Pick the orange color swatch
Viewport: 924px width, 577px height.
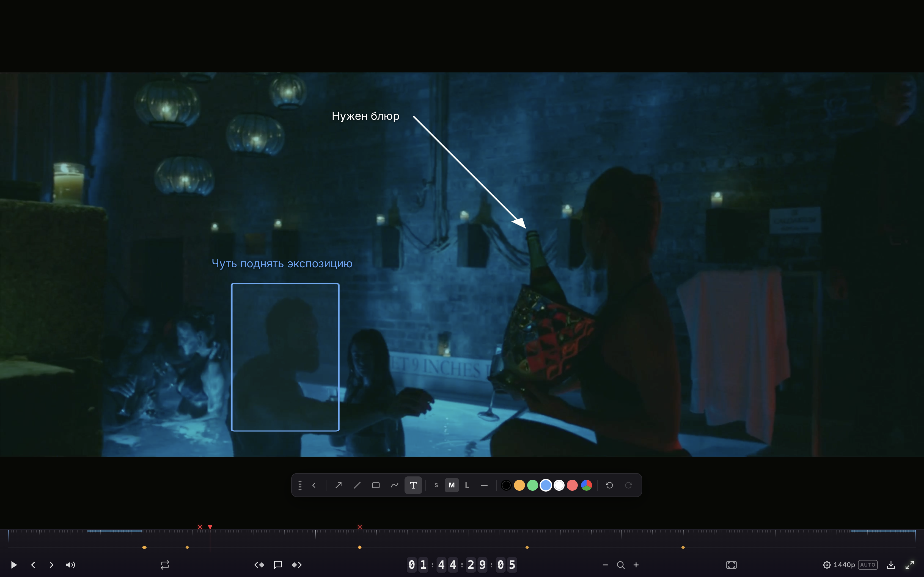point(519,485)
